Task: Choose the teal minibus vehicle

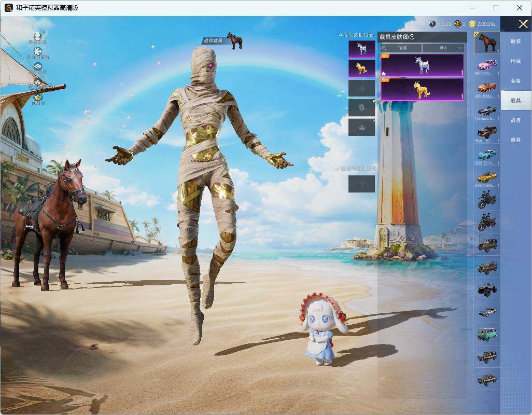Action: tap(487, 334)
